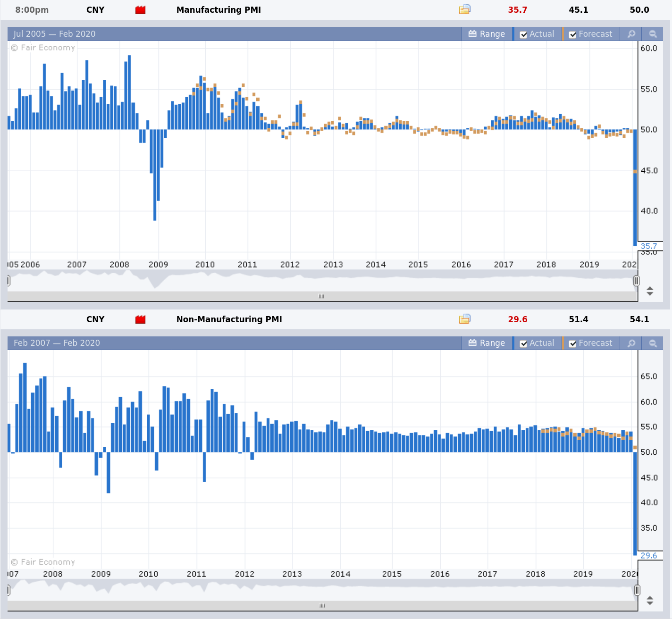Click the red actual value 35.7 in the event row
Viewport: 672px width, 619px height.
click(518, 10)
